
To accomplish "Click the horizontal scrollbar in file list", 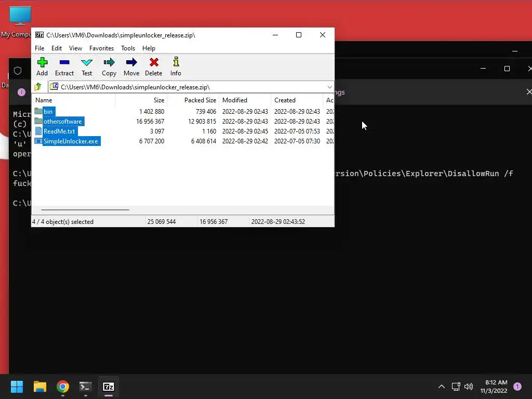I will point(85,210).
